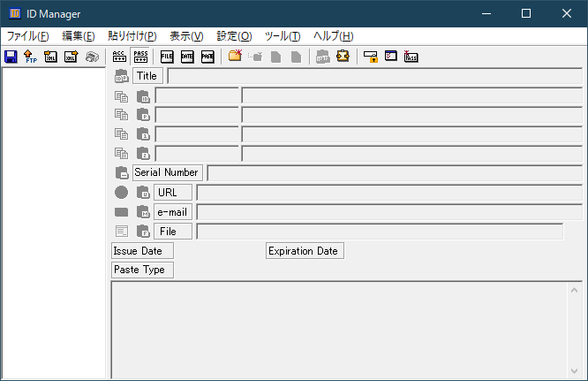This screenshot has height=381, width=588.
Task: Click the ID clipboard paste icon
Action: pyautogui.click(x=143, y=97)
